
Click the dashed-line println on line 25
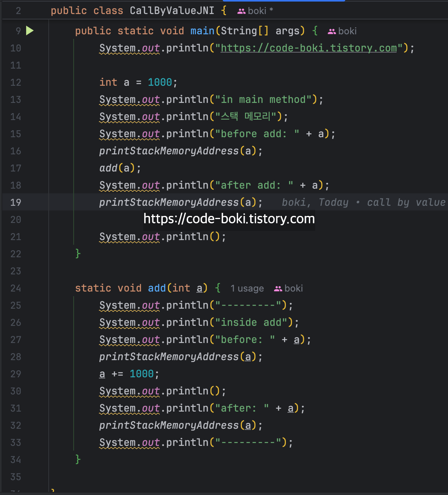(196, 305)
